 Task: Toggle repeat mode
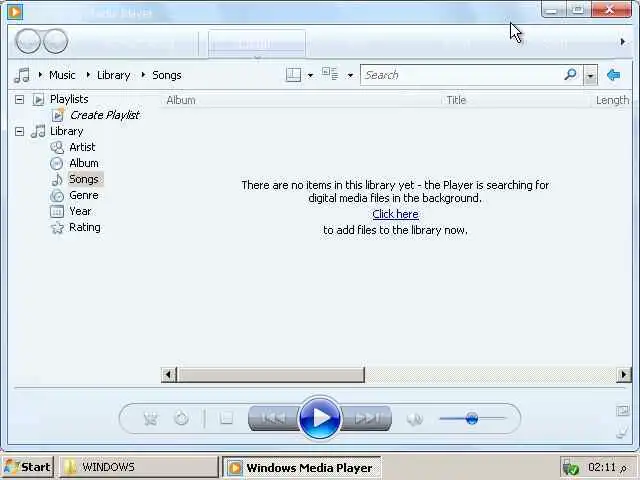coord(181,418)
